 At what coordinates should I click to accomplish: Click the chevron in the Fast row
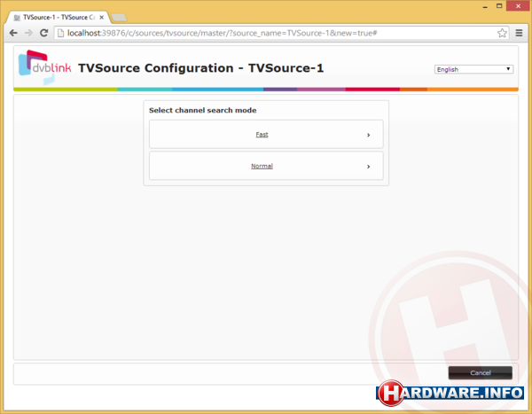tap(369, 135)
